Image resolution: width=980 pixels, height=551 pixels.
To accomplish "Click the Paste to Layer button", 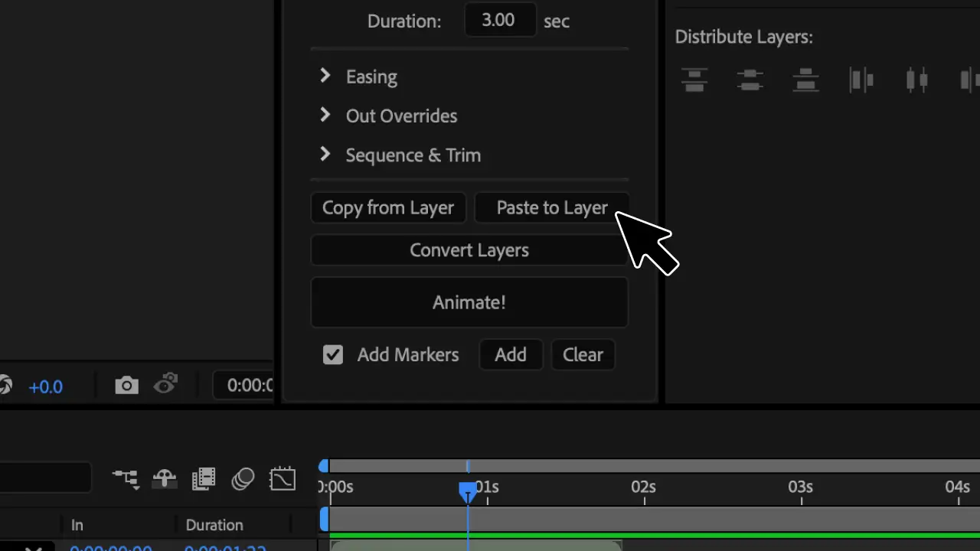I will tap(552, 207).
